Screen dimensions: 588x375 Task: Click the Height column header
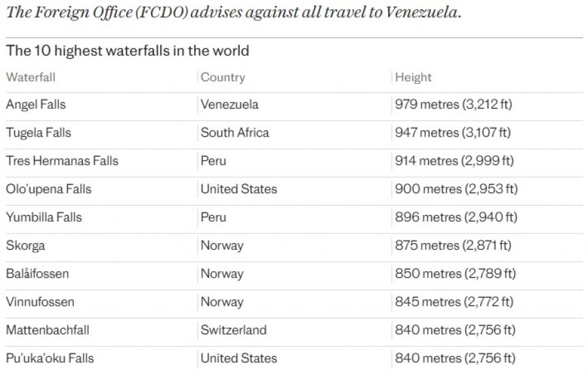pos(414,77)
